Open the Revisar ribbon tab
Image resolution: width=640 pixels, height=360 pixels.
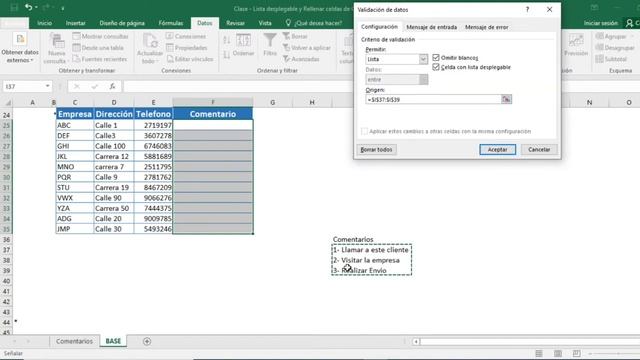235,23
